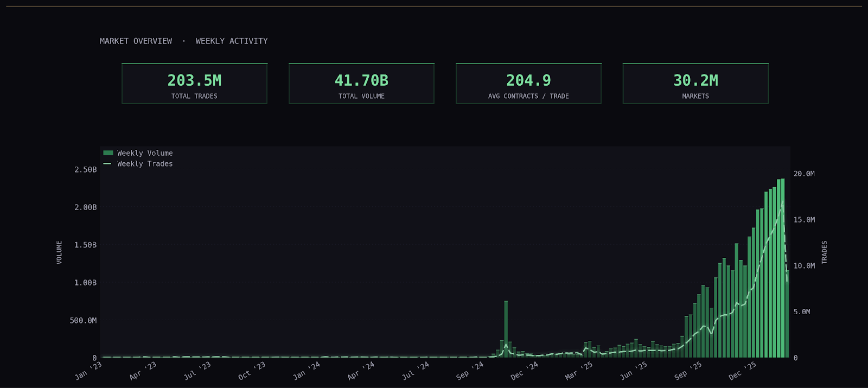The image size is (868, 388).
Task: Click the Weekly Trades legend line marker
Action: point(107,163)
